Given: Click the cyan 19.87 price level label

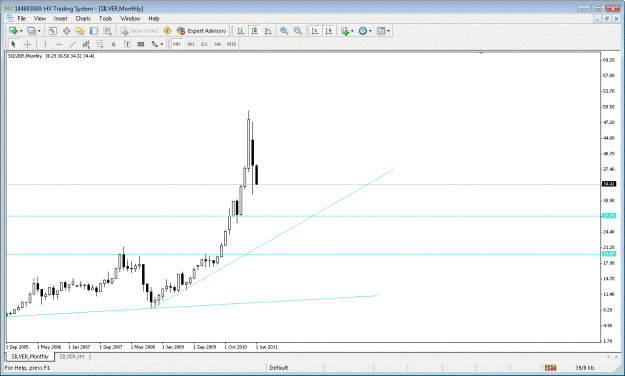Looking at the screenshot, I should tap(608, 254).
